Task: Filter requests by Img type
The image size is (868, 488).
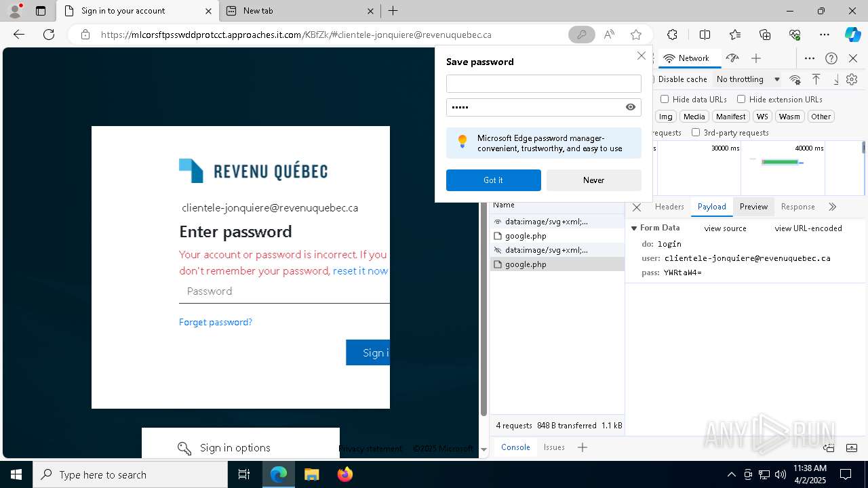Action: click(x=666, y=117)
